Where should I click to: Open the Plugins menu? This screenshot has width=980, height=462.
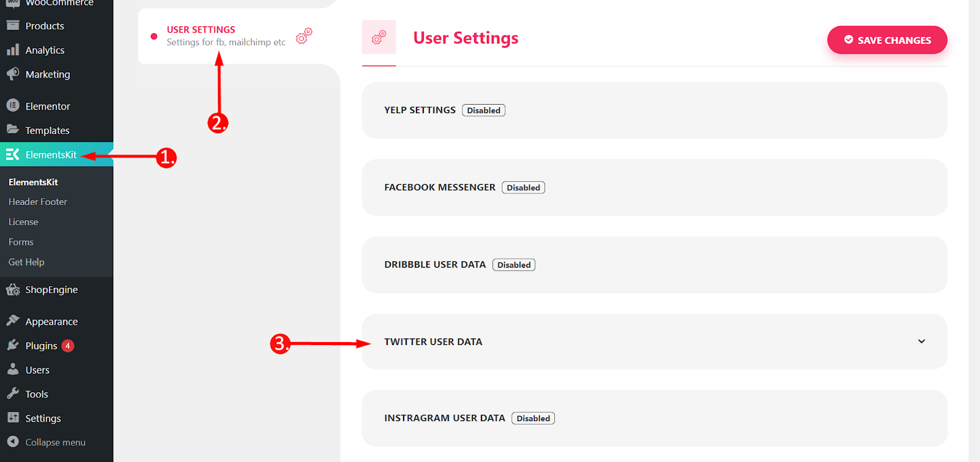(x=56, y=346)
